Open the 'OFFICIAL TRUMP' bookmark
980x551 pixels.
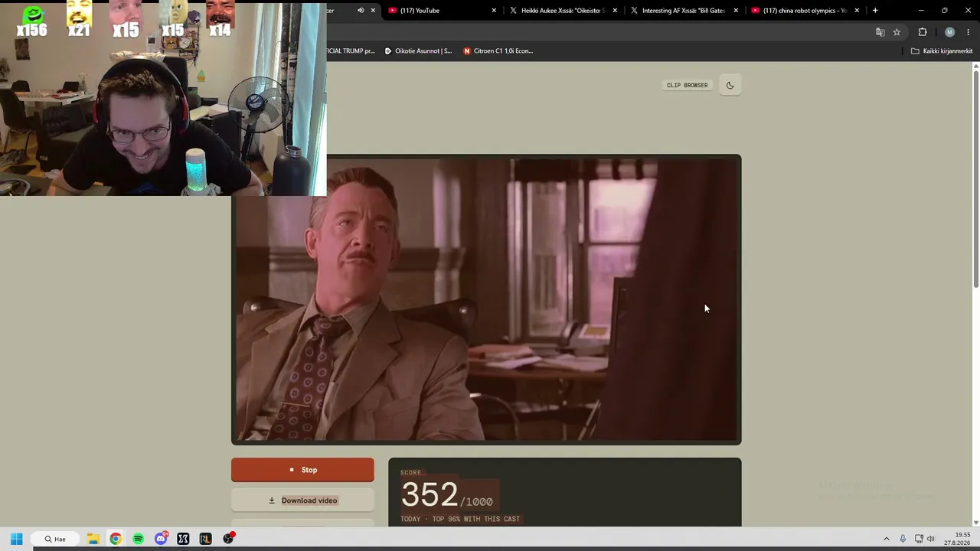pyautogui.click(x=351, y=51)
